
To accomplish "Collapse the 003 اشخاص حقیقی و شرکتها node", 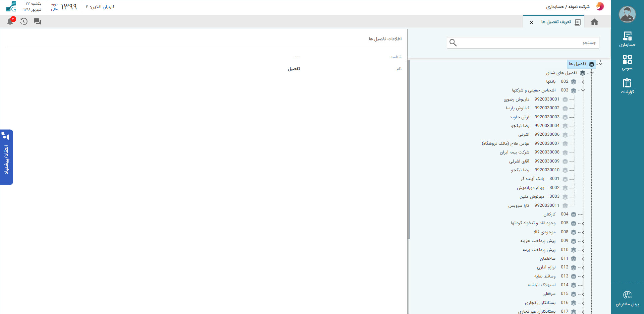I will point(583,90).
